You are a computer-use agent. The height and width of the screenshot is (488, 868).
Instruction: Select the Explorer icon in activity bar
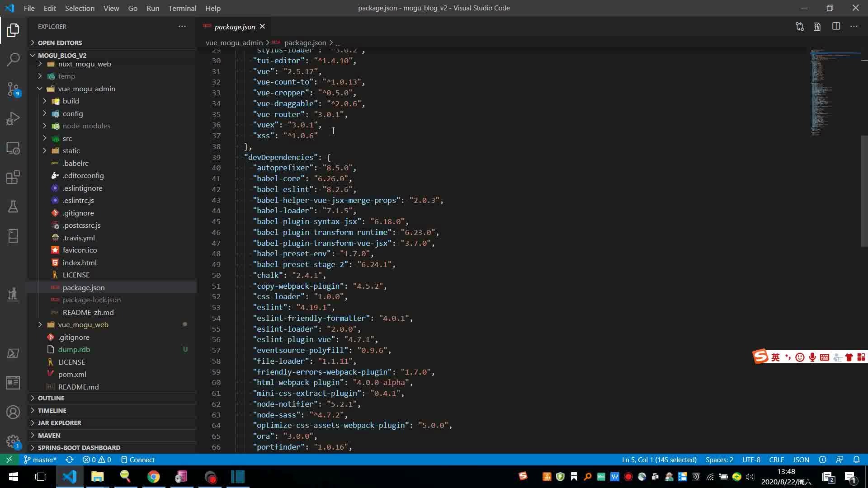point(13,31)
